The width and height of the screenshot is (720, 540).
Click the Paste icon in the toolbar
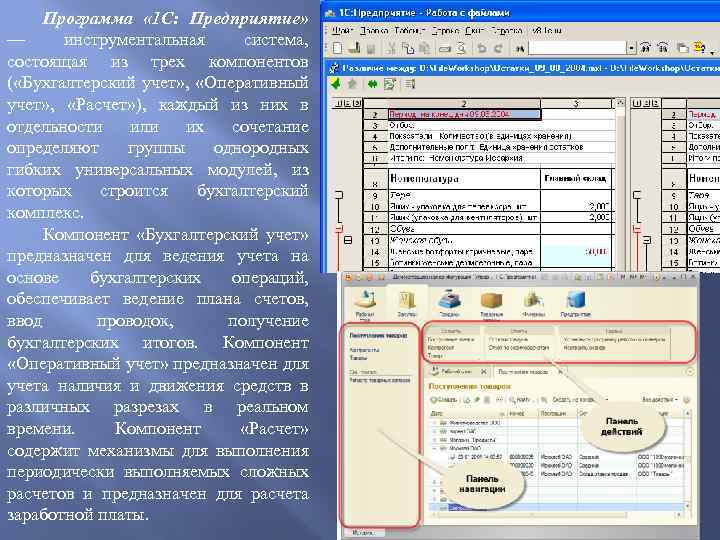[425, 48]
